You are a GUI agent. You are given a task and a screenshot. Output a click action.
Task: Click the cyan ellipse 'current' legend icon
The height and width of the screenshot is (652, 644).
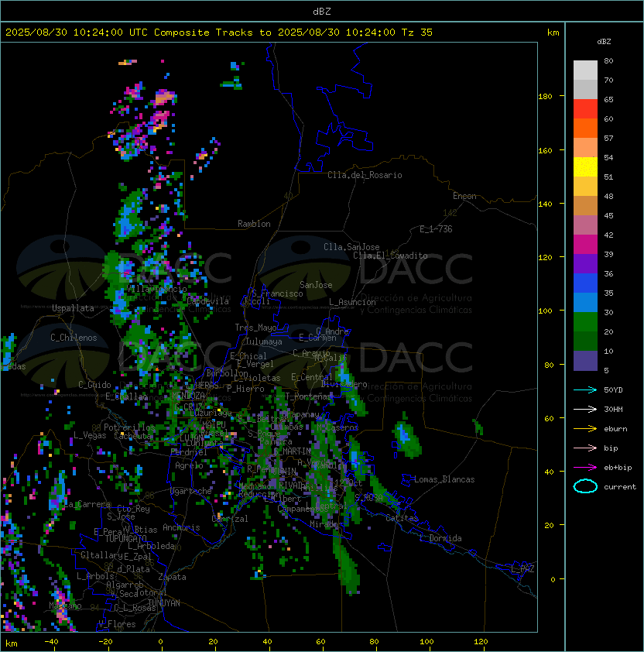click(585, 486)
